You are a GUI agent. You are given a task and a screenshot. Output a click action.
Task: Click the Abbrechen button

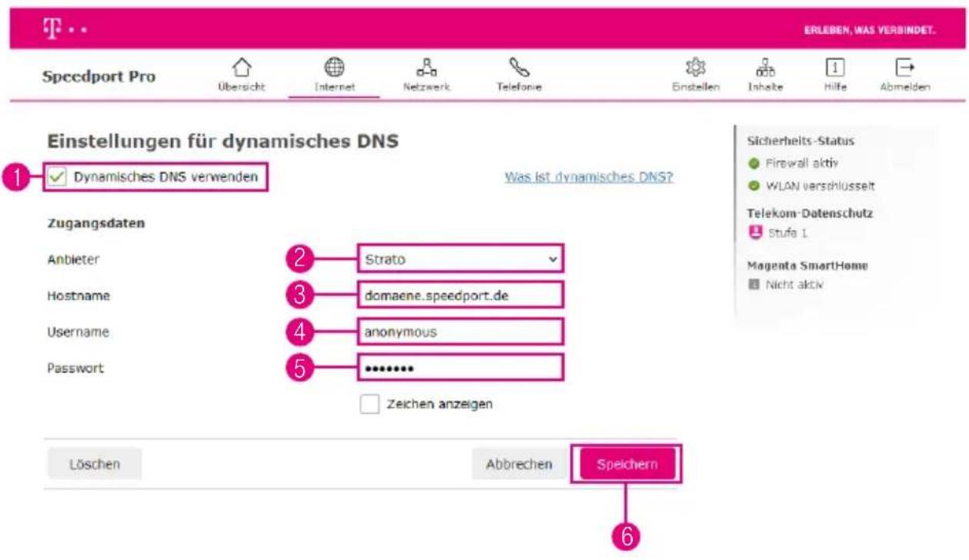(x=519, y=464)
